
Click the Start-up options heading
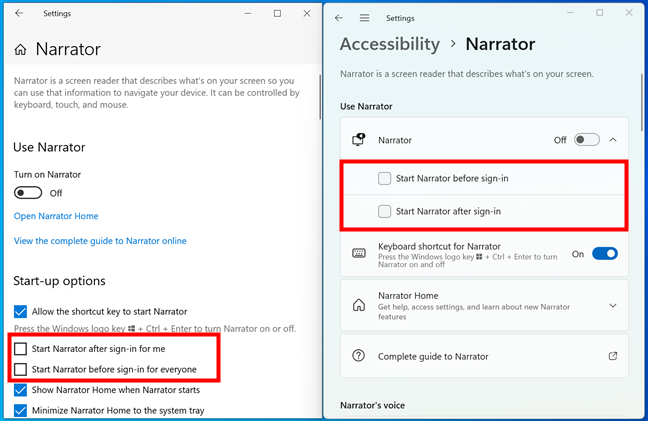point(60,281)
